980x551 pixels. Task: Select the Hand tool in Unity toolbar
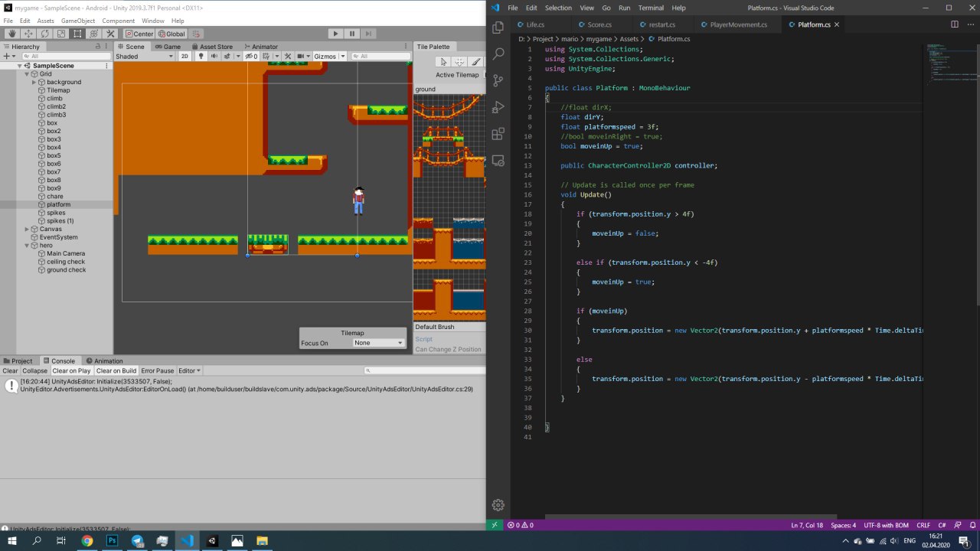[x=12, y=34]
